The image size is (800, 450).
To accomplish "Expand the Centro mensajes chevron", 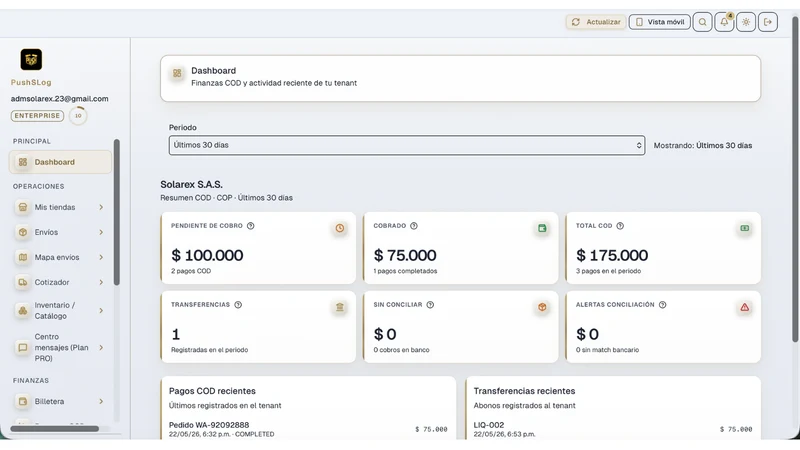I will tap(101, 347).
